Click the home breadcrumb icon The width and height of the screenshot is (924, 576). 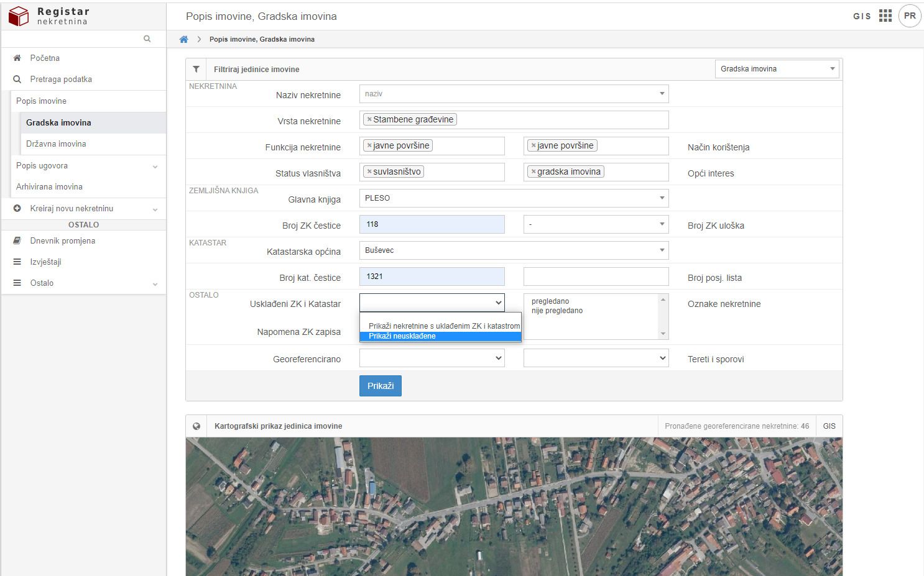pyautogui.click(x=183, y=39)
